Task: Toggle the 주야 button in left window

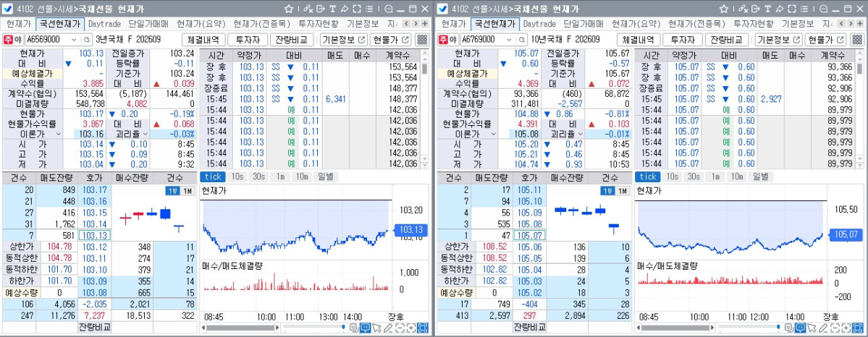Action: (13, 40)
